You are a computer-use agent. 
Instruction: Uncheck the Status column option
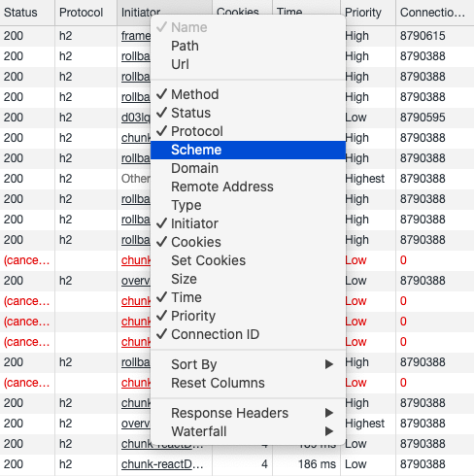pos(248,113)
